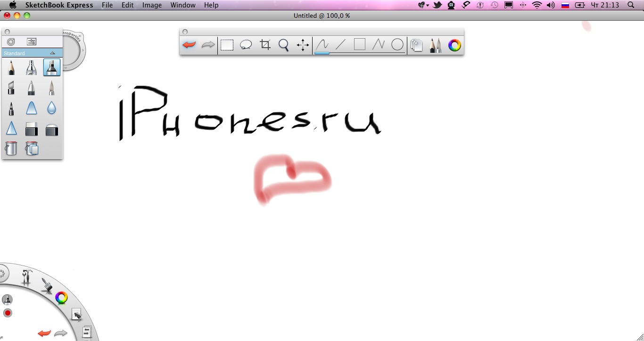Choose the Crop tool
644x341 pixels.
(265, 45)
